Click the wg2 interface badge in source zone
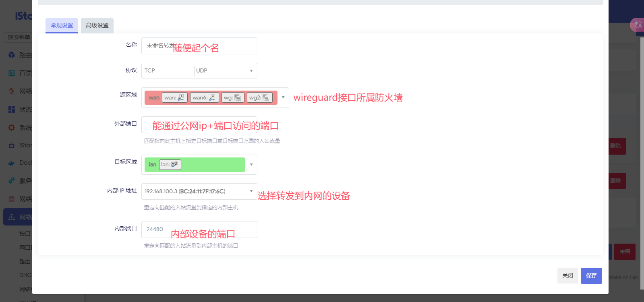Viewport: 644px width, 302px height. (x=259, y=97)
